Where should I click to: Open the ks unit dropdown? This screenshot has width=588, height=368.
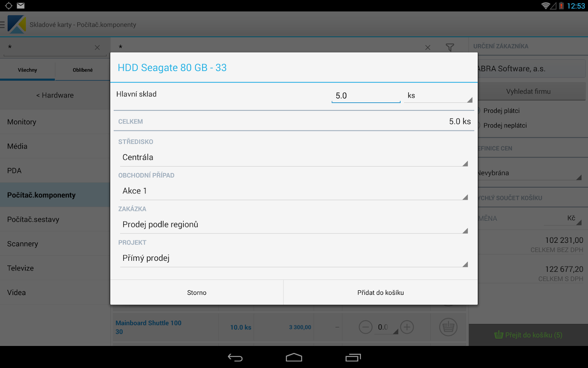coord(438,96)
